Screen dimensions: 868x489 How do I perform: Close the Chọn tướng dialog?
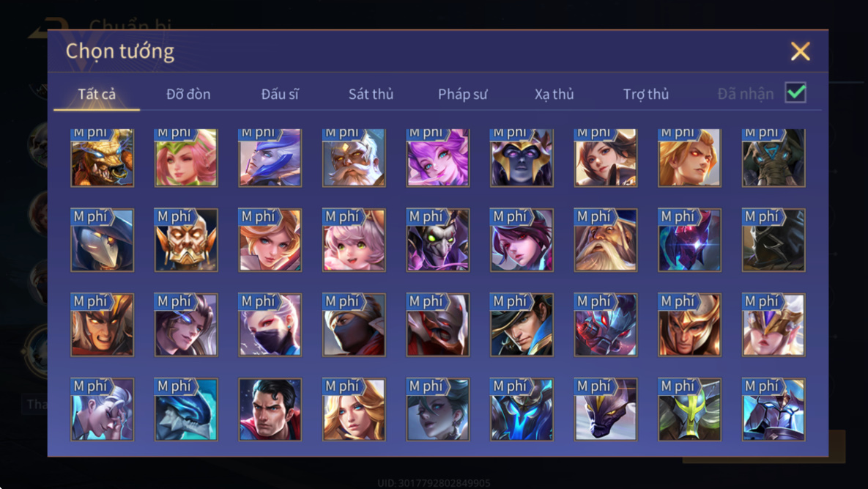coord(800,51)
